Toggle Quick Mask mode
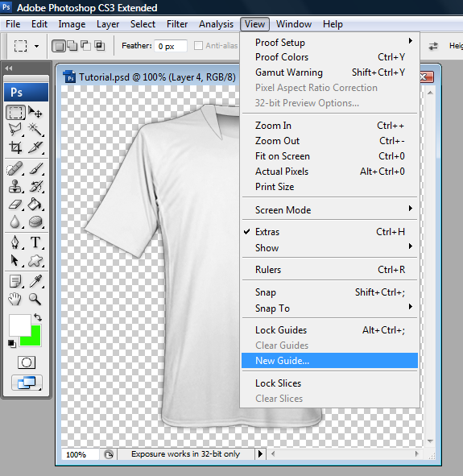Screen dimensions: 463x476 coord(27,362)
